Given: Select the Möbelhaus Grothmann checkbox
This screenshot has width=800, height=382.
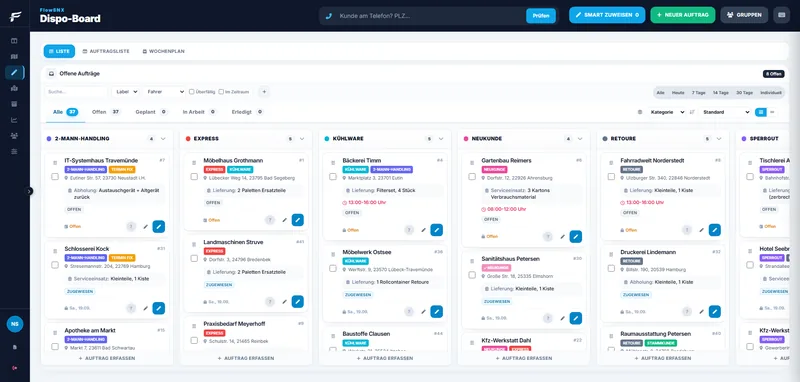Looking at the screenshot, I should tap(194, 176).
